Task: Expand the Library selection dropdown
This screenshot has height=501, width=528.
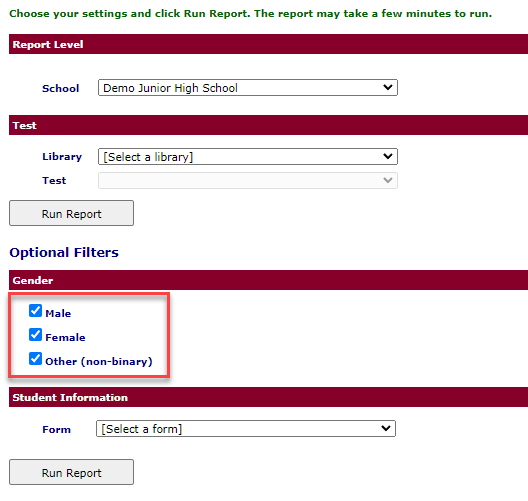Action: tap(248, 157)
